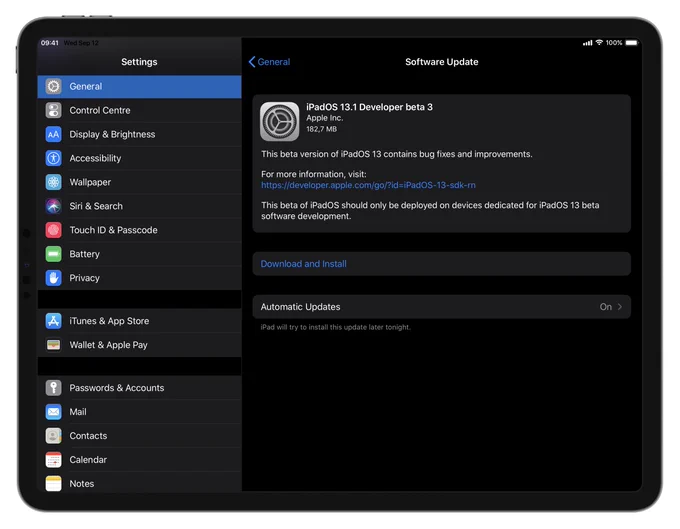Open Touch ID & Passcode settings

pos(140,230)
